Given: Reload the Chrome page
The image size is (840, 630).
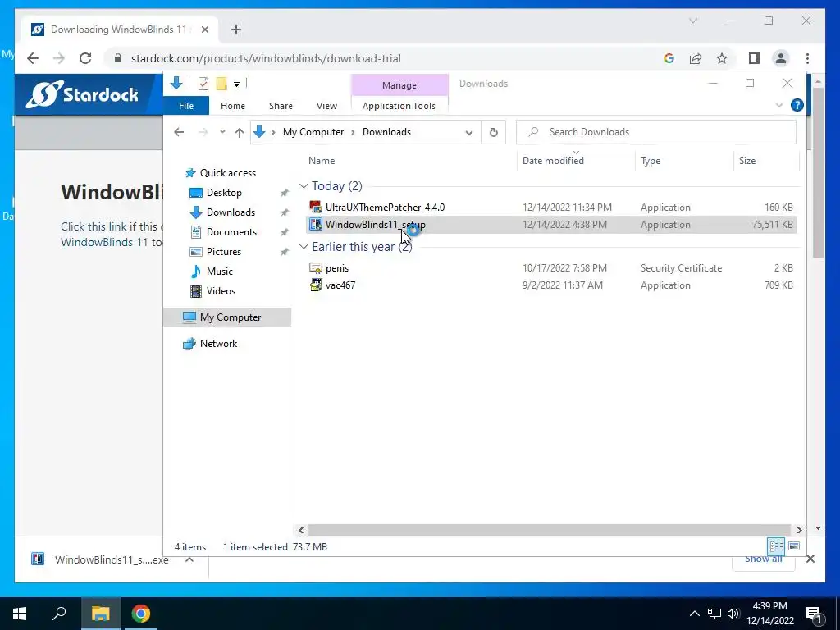Looking at the screenshot, I should 85,58.
